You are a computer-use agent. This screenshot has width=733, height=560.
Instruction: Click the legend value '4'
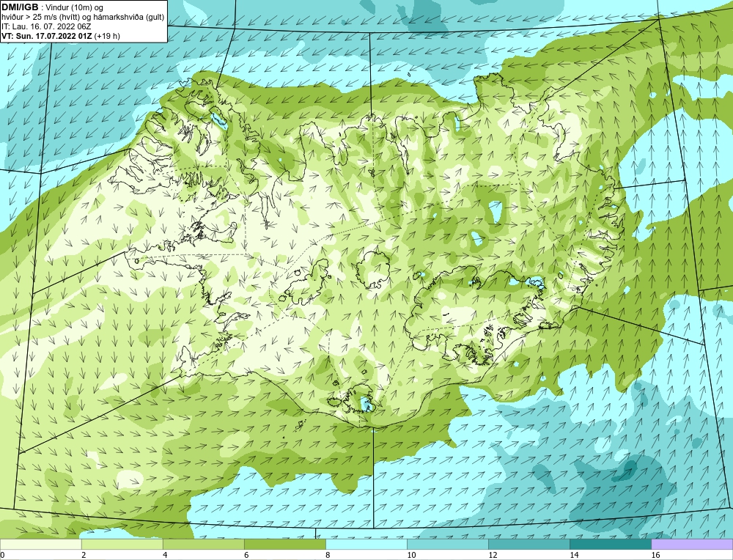pyautogui.click(x=164, y=555)
